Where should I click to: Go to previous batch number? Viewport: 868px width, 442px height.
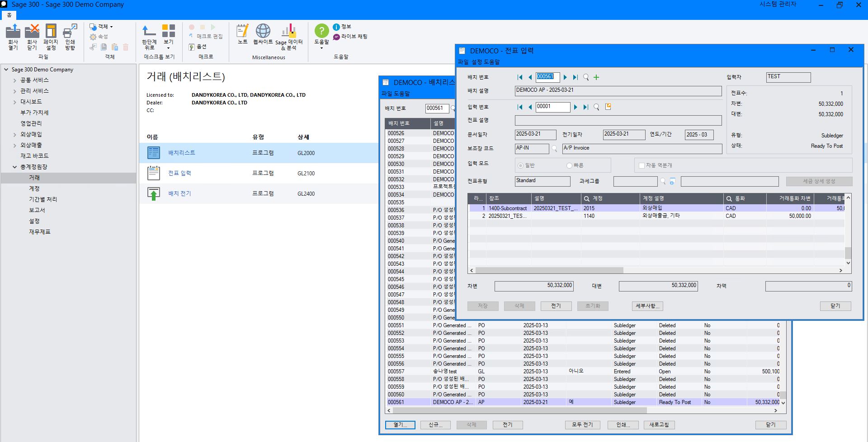coord(530,77)
